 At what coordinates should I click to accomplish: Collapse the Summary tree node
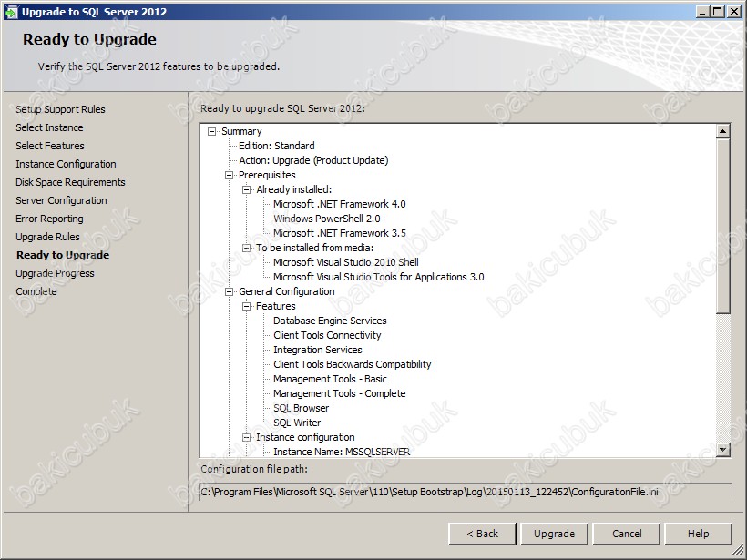click(x=212, y=131)
